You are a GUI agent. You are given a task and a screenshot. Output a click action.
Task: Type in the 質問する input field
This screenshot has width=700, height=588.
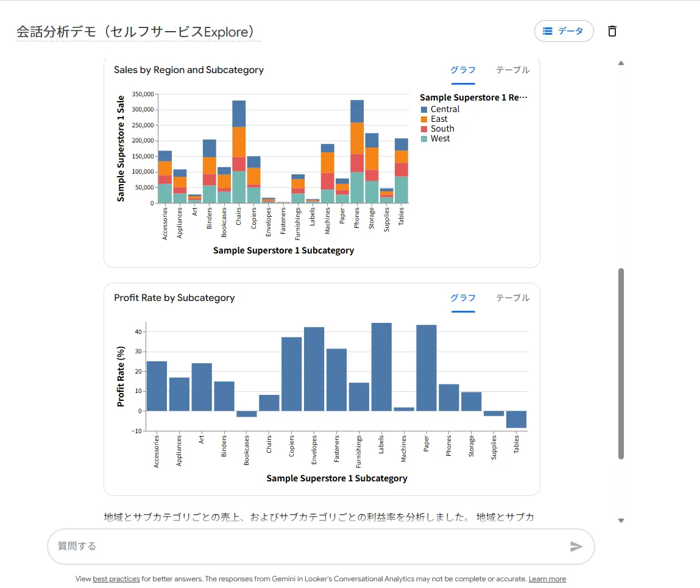tap(305, 547)
